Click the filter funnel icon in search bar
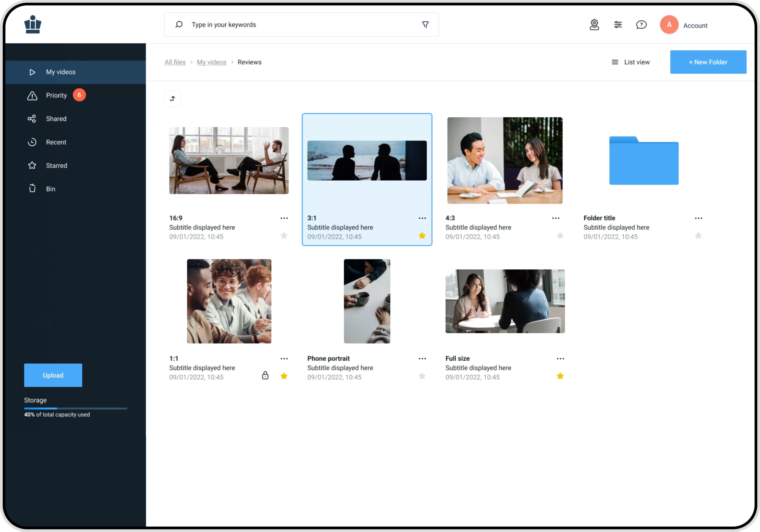 (425, 25)
